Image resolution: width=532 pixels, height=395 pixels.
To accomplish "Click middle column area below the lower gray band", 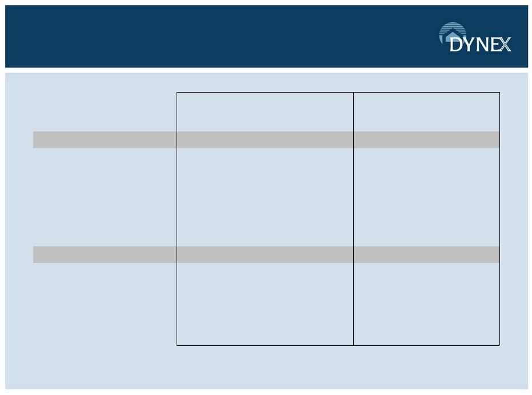I will coord(265,304).
